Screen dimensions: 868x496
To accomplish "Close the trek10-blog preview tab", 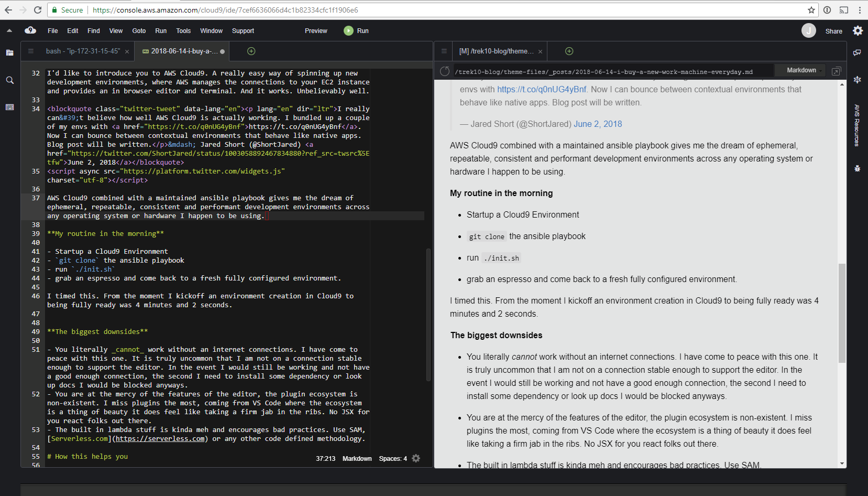I will [540, 51].
